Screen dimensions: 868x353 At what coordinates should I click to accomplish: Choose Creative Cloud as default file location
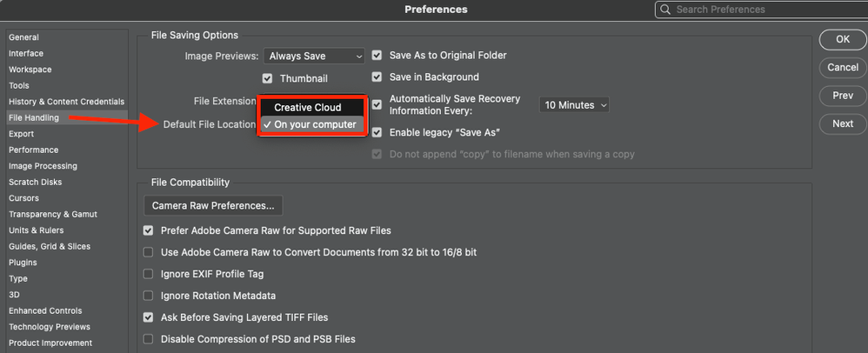(308, 108)
